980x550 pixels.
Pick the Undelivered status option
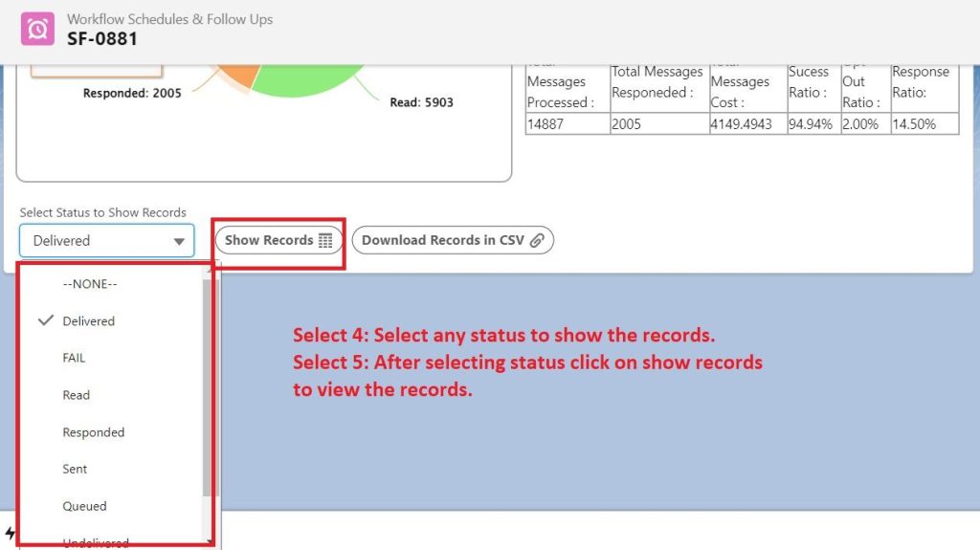[96, 542]
